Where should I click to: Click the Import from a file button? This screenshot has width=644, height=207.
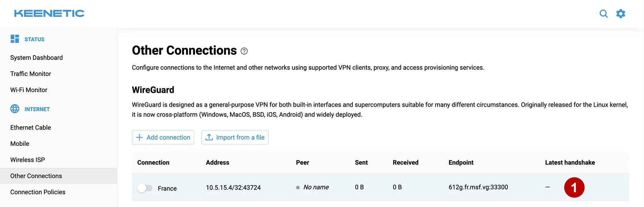235,137
